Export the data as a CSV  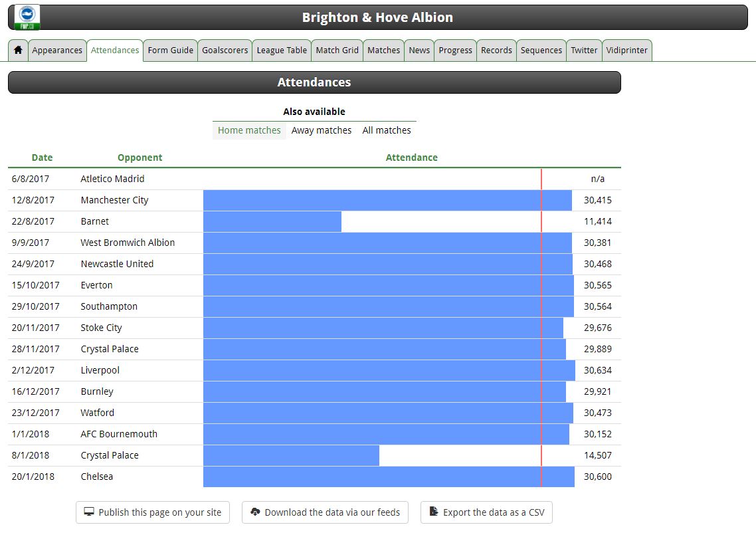click(x=486, y=512)
